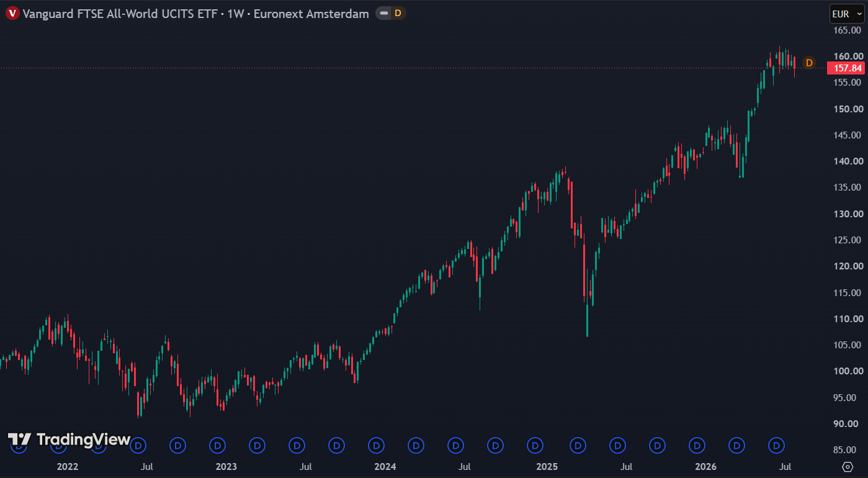Click the 110.00 price axis label

pos(849,318)
